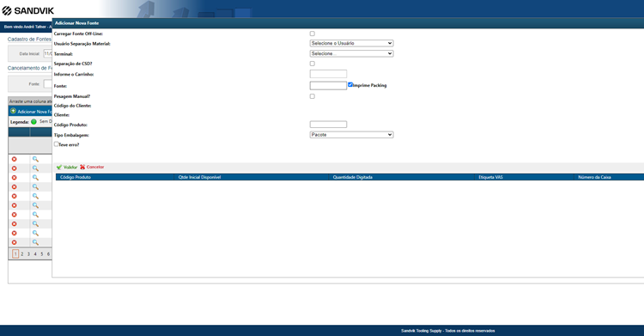Open the Terminal dropdown
644x336 pixels.
tap(351, 53)
